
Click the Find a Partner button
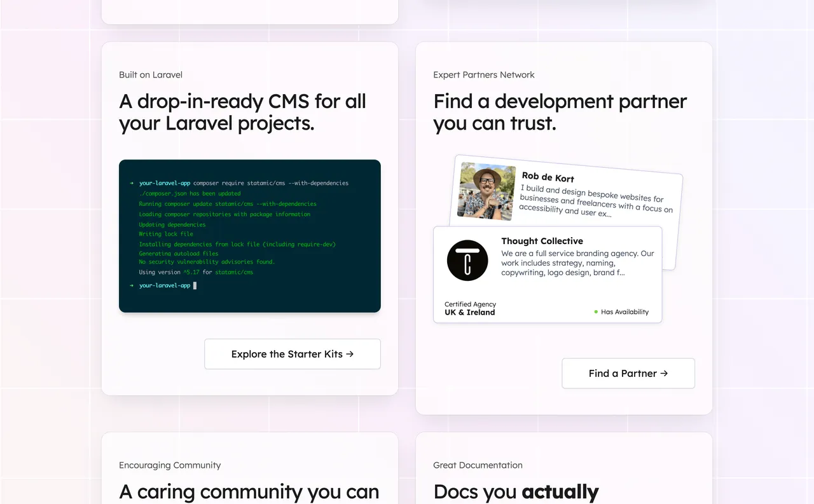(x=628, y=373)
